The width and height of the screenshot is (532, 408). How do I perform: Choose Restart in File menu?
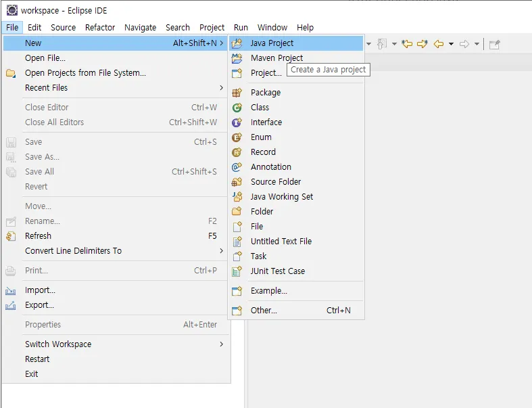[x=116, y=359]
